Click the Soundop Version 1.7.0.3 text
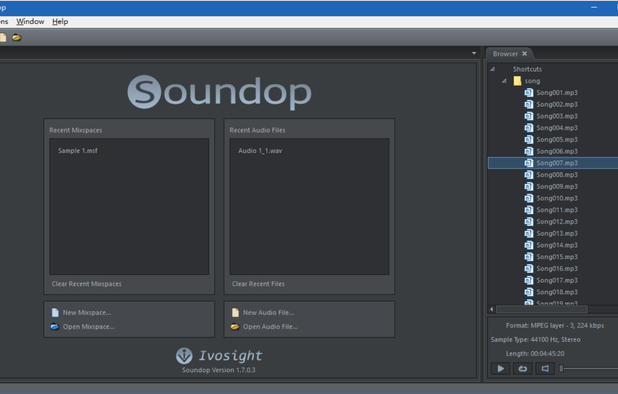 point(219,370)
